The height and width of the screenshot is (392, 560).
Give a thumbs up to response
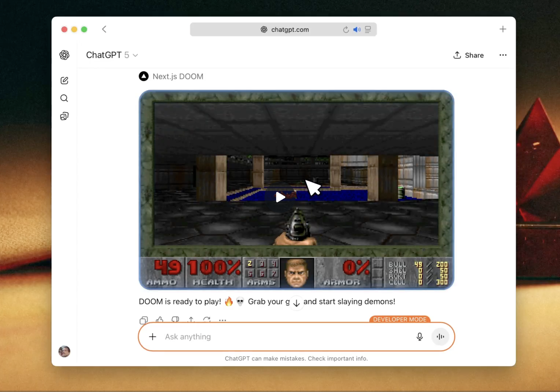pos(160,320)
